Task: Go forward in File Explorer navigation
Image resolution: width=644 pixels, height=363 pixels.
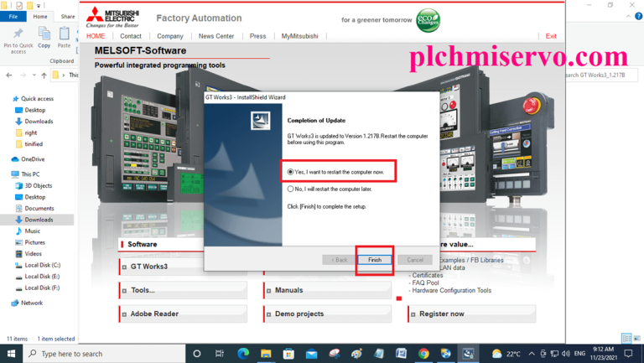Action: [23, 75]
